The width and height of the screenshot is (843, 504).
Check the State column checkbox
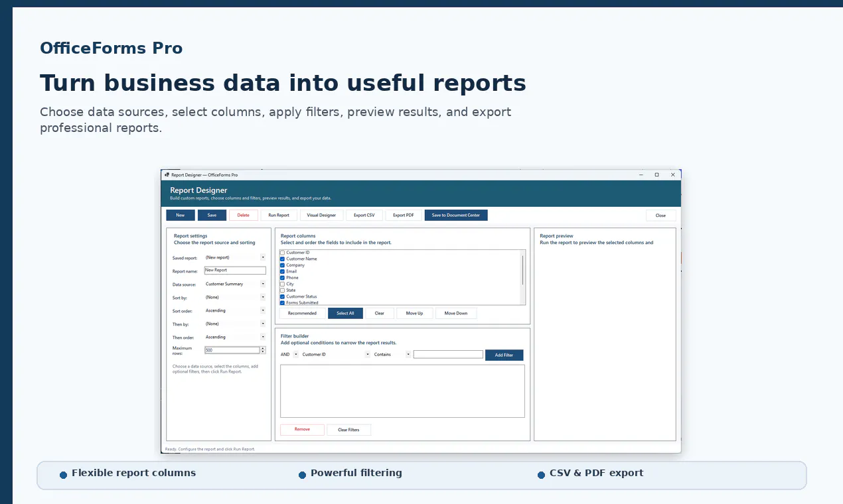tap(282, 290)
